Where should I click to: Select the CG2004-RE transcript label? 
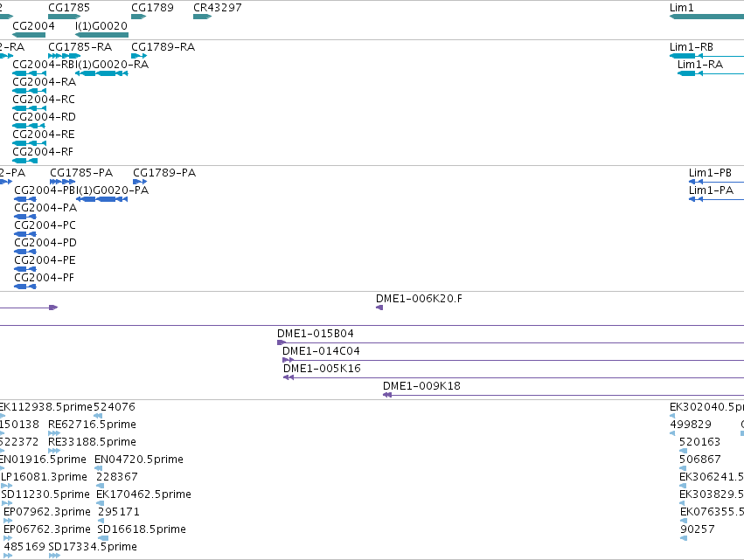44,135
